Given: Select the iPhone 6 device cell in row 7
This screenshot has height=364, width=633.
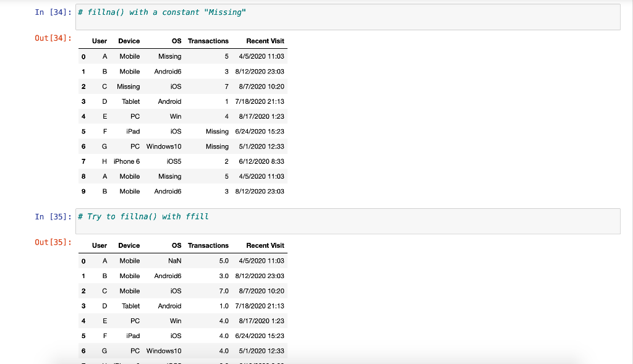Looking at the screenshot, I should click(126, 161).
